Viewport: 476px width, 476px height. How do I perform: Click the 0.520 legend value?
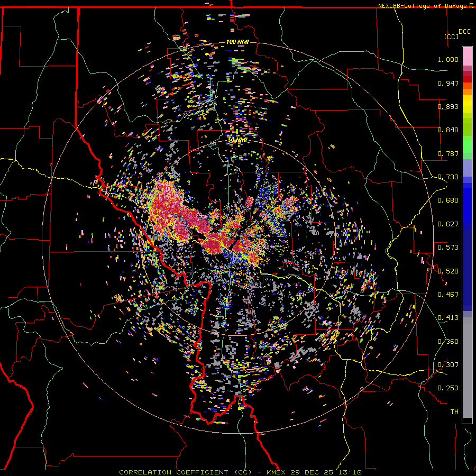click(448, 271)
